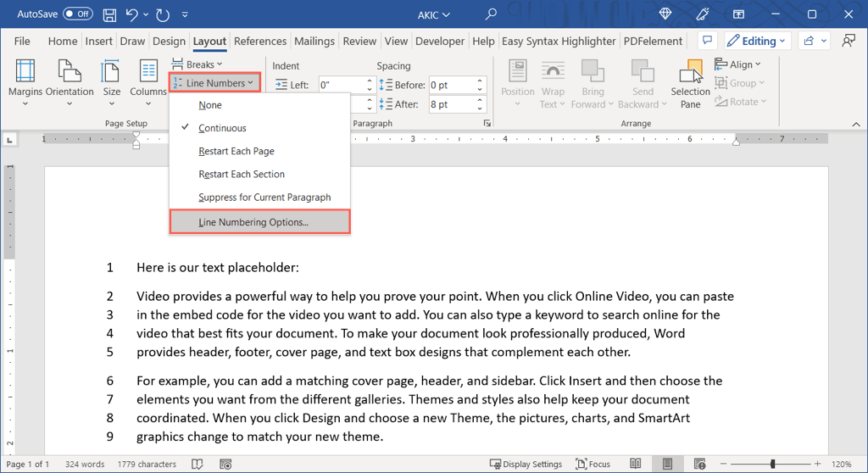Expand the Breaks dropdown
Image resolution: width=868 pixels, height=473 pixels.
click(x=198, y=64)
